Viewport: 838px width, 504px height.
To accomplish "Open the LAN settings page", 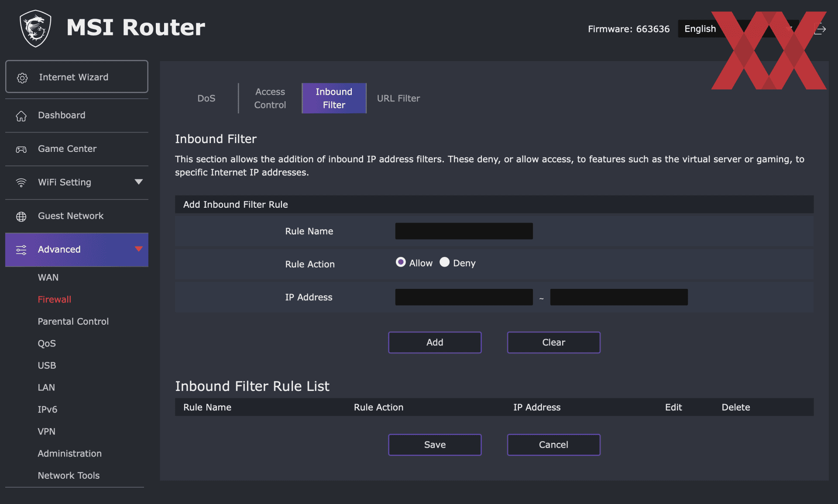I will tap(46, 387).
